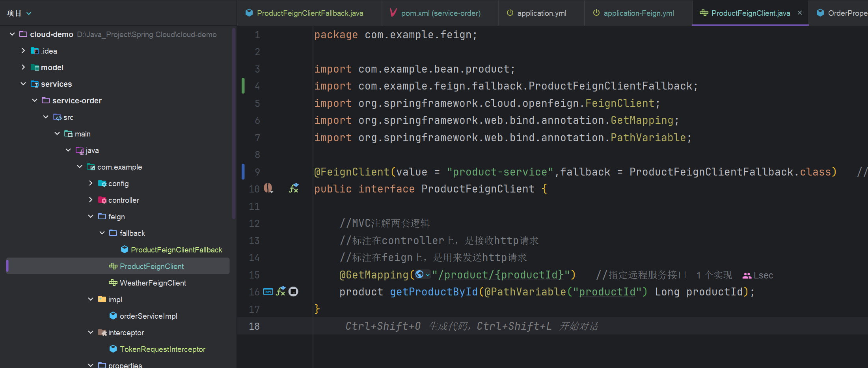
Task: Click the TokenRequestInterceptor class icon
Action: click(x=113, y=349)
